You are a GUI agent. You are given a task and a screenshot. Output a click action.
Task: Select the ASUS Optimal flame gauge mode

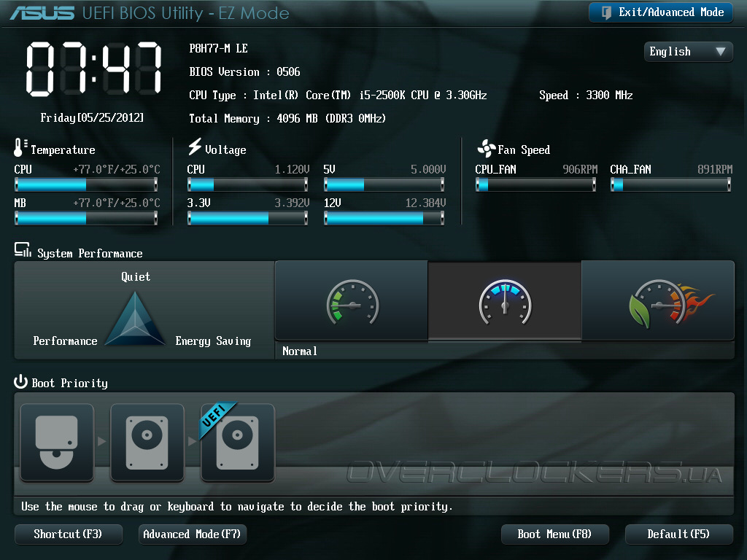[x=658, y=300]
